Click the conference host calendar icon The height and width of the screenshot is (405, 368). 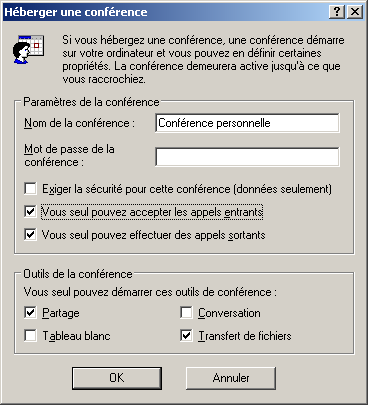(x=28, y=49)
